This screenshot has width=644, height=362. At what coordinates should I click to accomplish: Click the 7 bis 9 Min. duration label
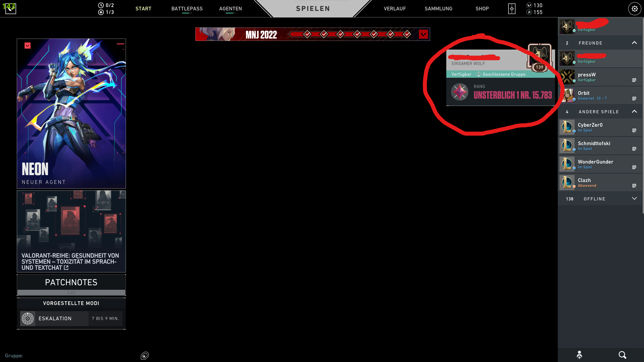pos(105,319)
